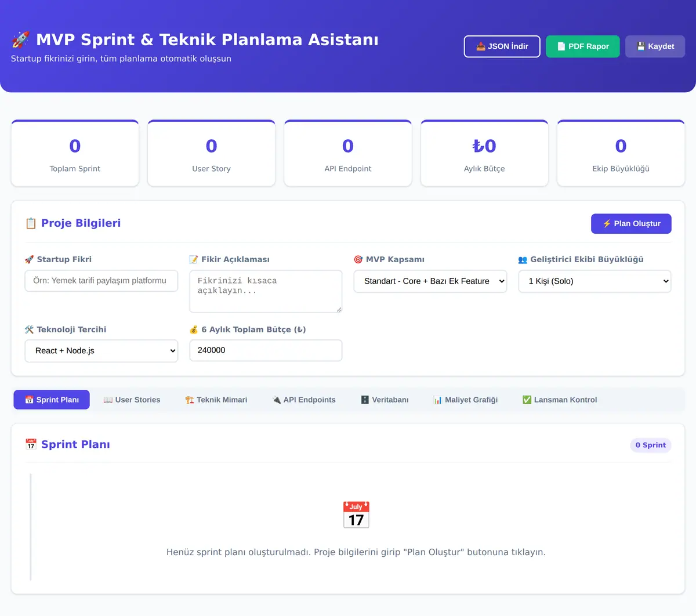Click the memo icon beside Fikir Açıklaması
This screenshot has height=616, width=696.
(x=194, y=259)
